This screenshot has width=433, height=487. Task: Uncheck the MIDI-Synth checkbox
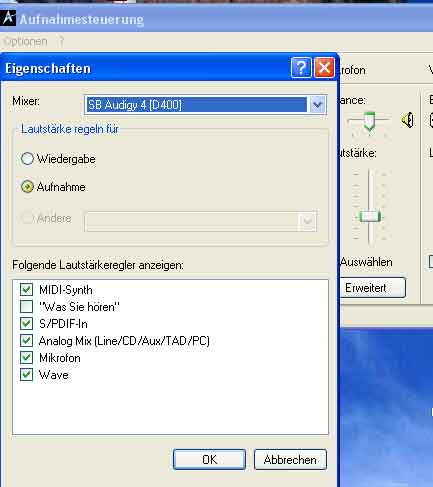26,289
